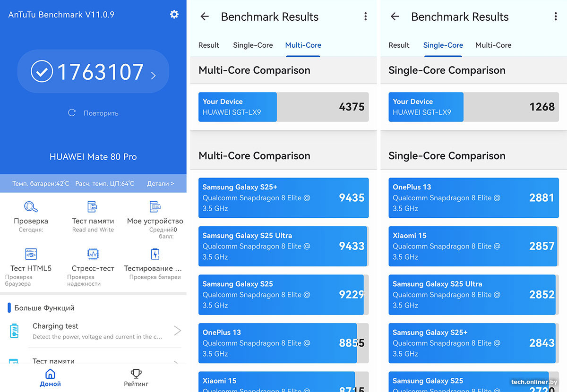567x392 pixels.
Task: Open Samsung Galaxy S25 9229 entry
Action: 283,295
